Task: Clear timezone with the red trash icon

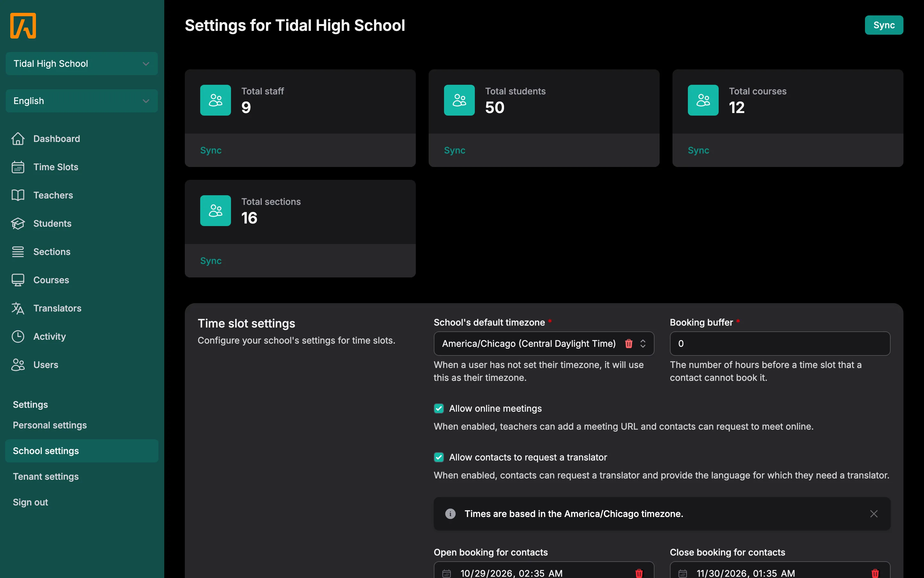Action: [x=629, y=344]
